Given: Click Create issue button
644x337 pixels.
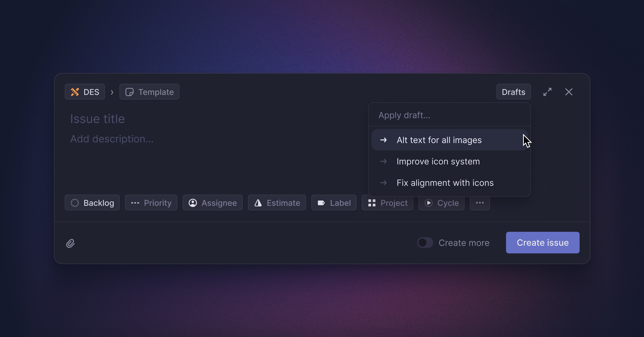Looking at the screenshot, I should tap(543, 243).
